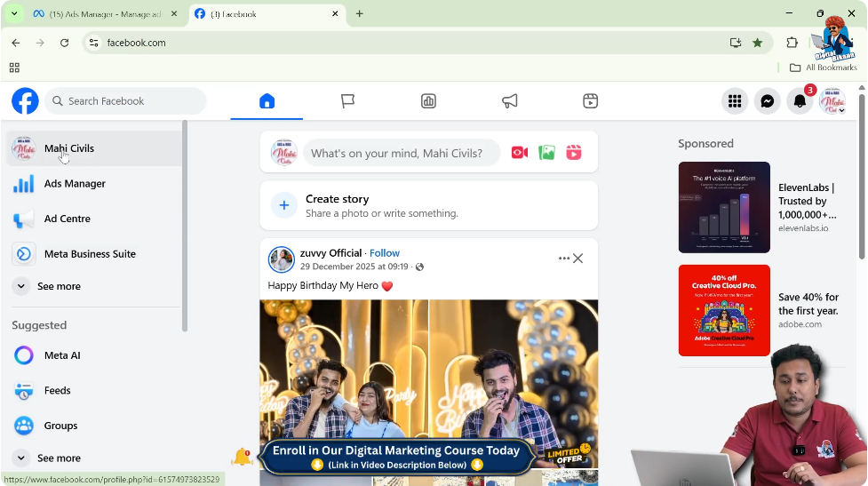Start a Live video from composer
Screen dimensions: 868x486
[x=519, y=152]
